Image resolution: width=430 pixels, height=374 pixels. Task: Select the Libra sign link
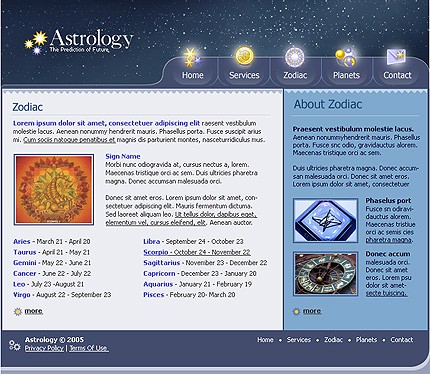pos(152,241)
